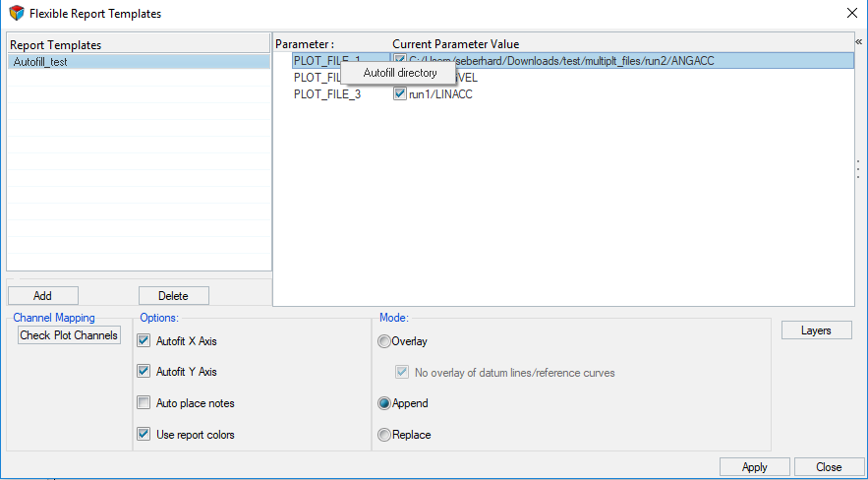Disable Autofit X Axis option
The image size is (868, 480).
[145, 341]
